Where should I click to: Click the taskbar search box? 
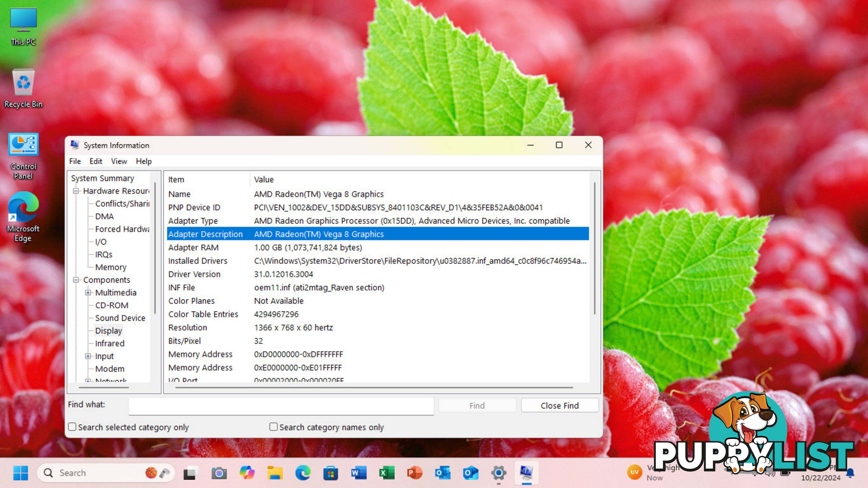pos(106,473)
